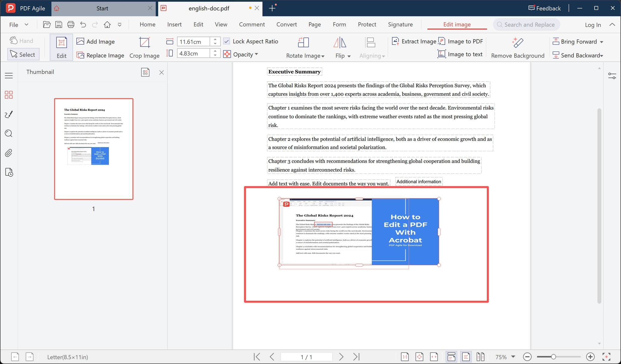Open the Comment tab

click(252, 25)
